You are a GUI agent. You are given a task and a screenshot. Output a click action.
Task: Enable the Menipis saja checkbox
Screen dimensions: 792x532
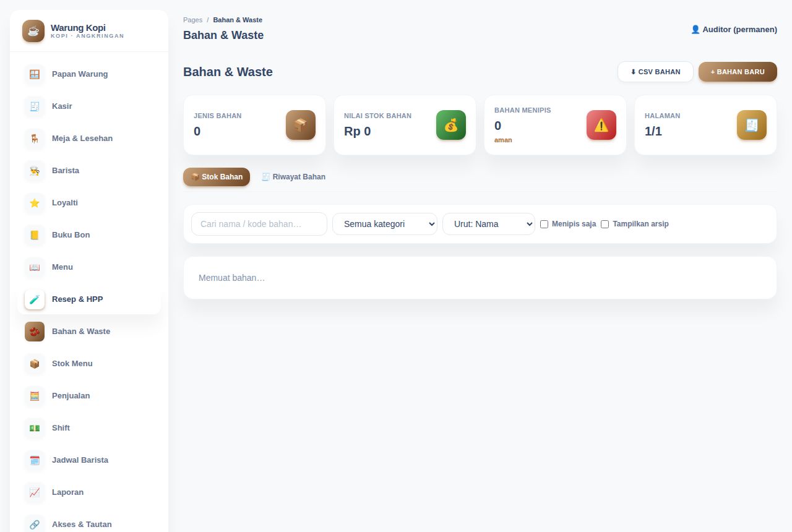544,224
